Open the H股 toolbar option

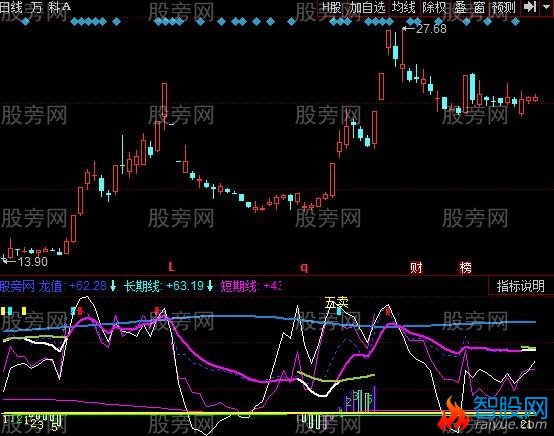click(x=331, y=7)
